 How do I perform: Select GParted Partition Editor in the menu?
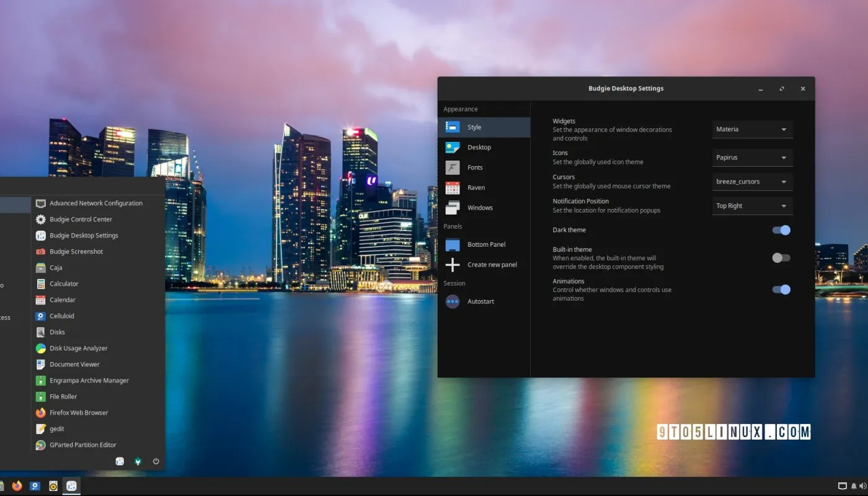(82, 445)
